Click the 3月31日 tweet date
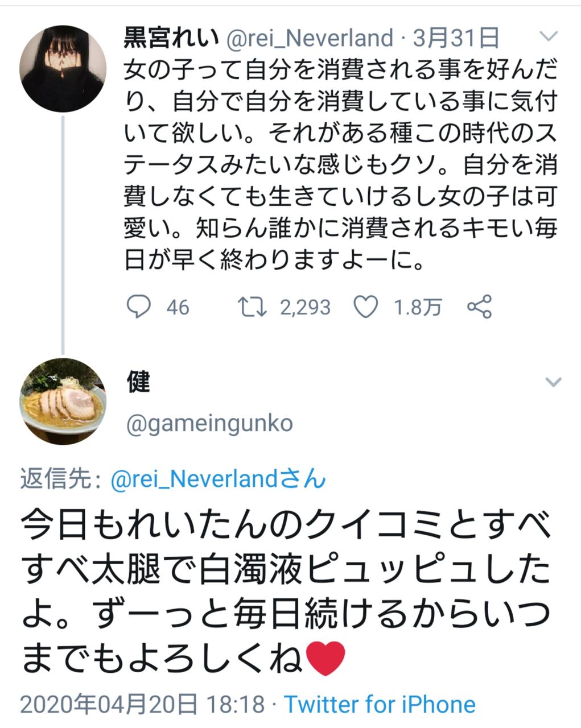The height and width of the screenshot is (728, 581). tap(456, 38)
